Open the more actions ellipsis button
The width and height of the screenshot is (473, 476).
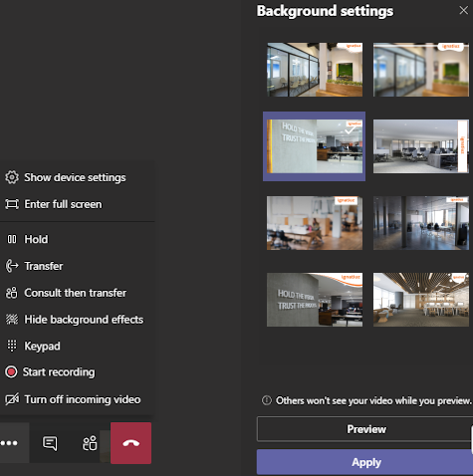[9, 443]
